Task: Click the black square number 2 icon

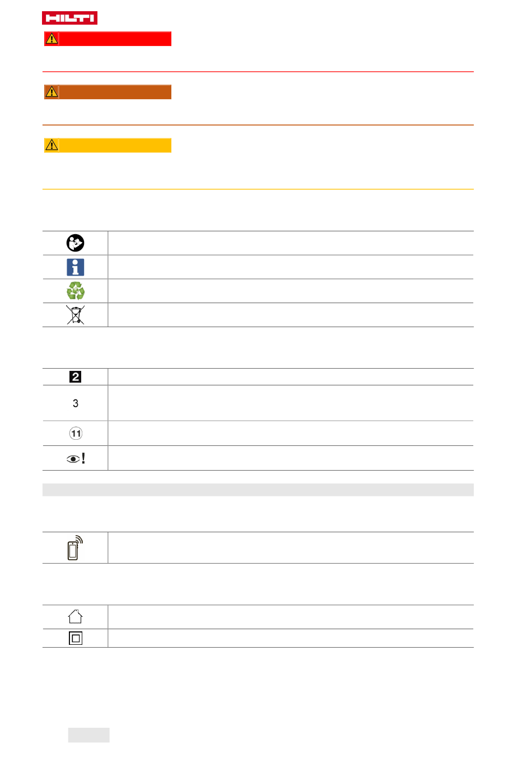Action: click(75, 377)
